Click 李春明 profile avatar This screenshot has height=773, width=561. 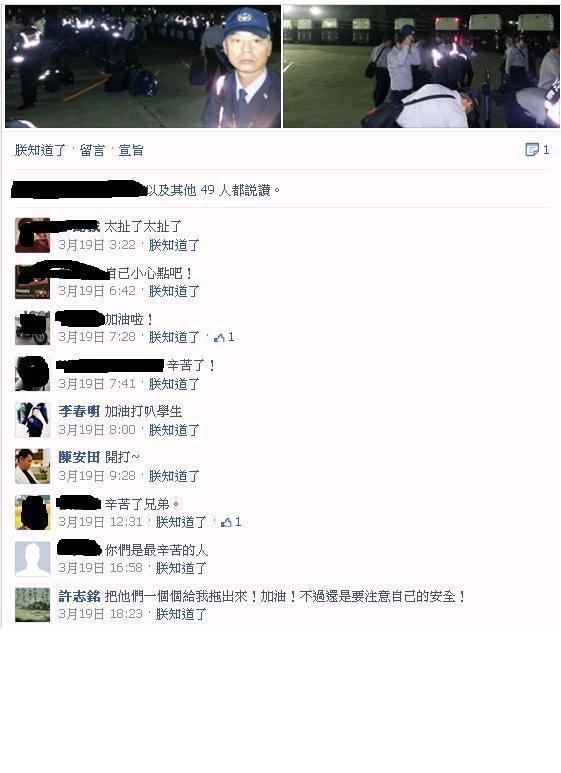(33, 420)
